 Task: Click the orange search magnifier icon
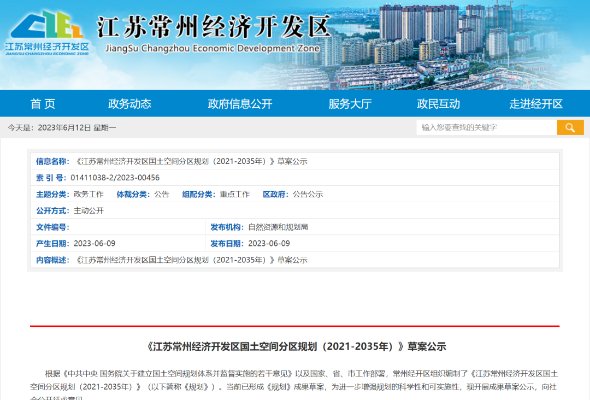570,128
